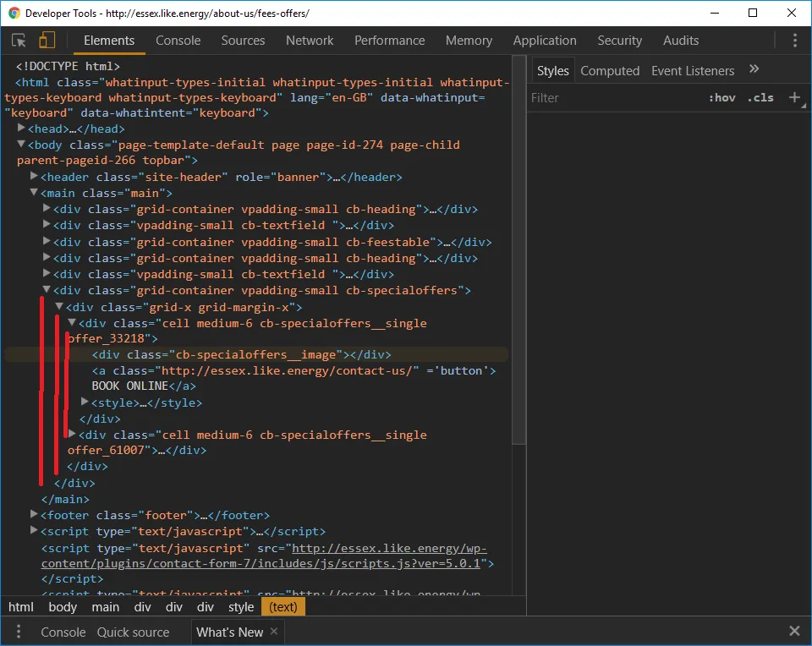Click the Elements panel vertical scrollbar
The height and width of the screenshot is (646, 812).
(x=518, y=254)
